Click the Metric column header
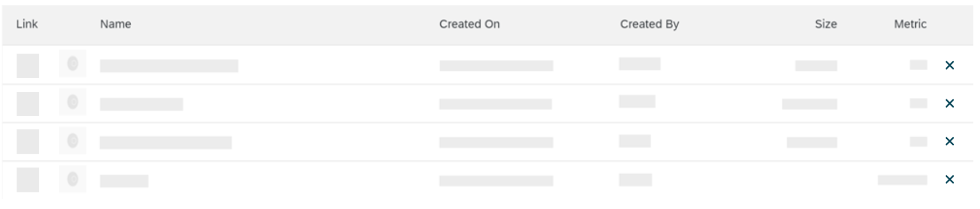The height and width of the screenshot is (209, 980). point(910,24)
